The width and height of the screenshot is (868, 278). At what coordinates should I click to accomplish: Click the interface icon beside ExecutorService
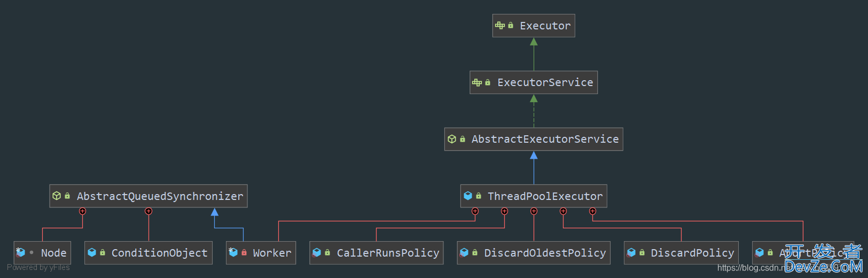(x=477, y=82)
